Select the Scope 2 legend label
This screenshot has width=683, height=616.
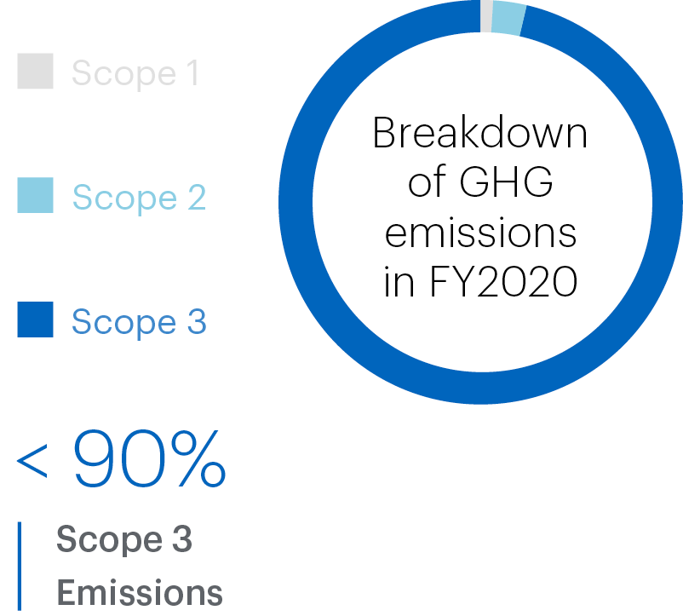tap(139, 198)
